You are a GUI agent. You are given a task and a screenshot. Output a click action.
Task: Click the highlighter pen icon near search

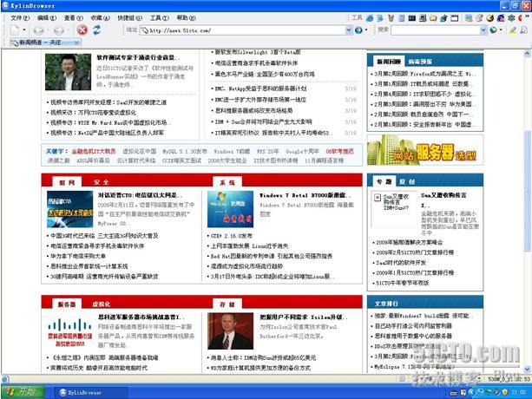[x=512, y=30]
